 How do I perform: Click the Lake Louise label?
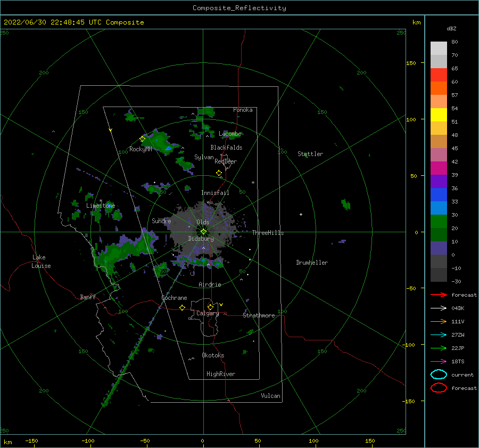[x=42, y=262]
